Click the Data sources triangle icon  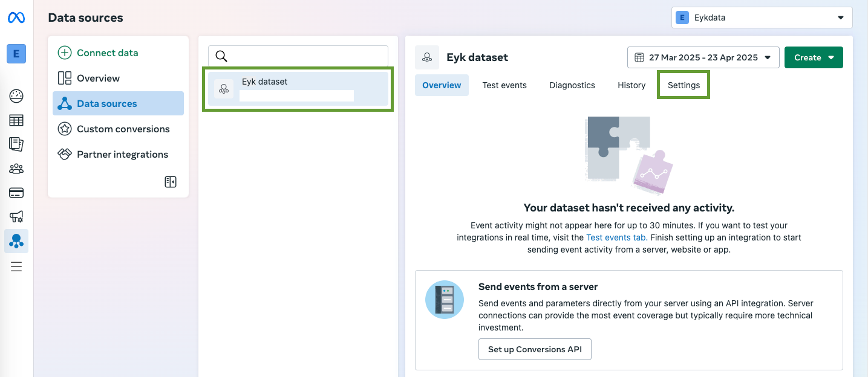[64, 103]
